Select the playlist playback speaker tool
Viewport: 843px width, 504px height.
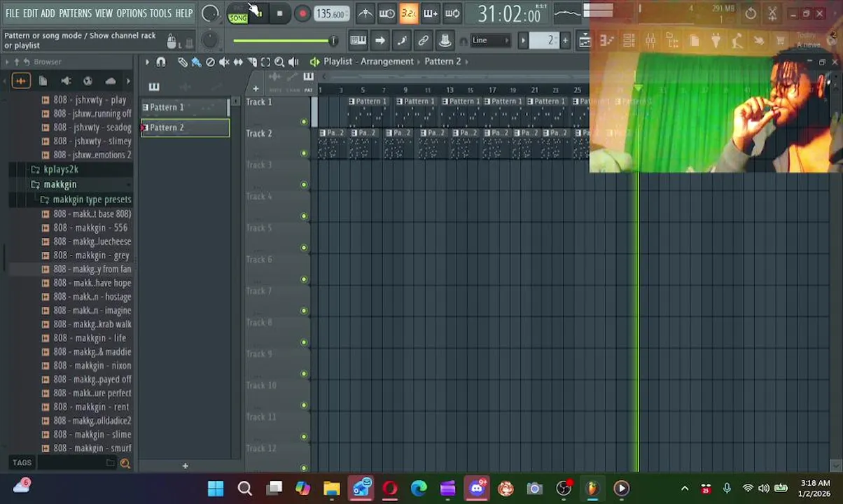point(293,62)
